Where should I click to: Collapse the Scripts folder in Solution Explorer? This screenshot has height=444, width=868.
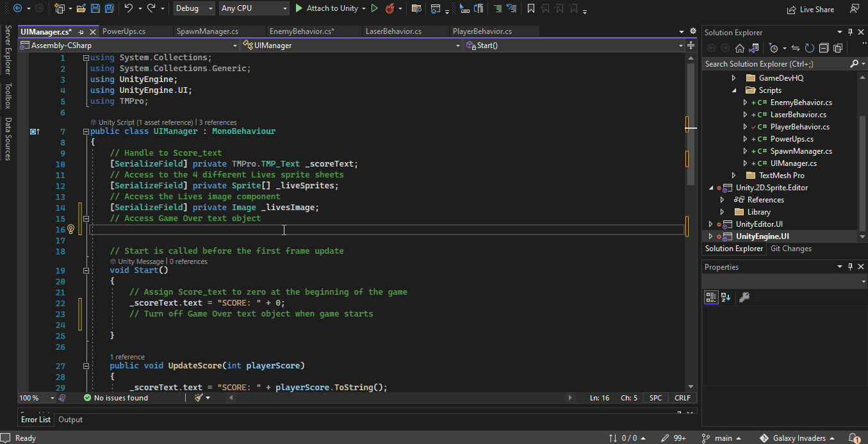tap(734, 90)
